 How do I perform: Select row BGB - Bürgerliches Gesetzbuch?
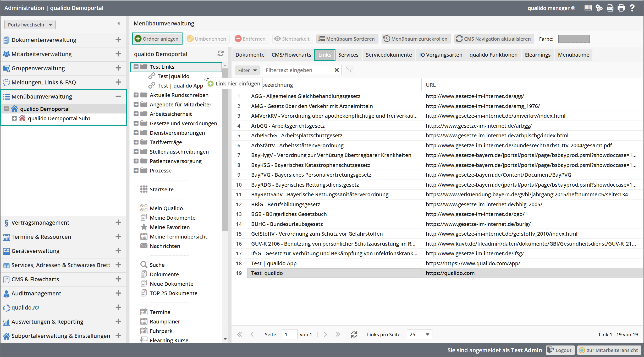pyautogui.click(x=437, y=214)
